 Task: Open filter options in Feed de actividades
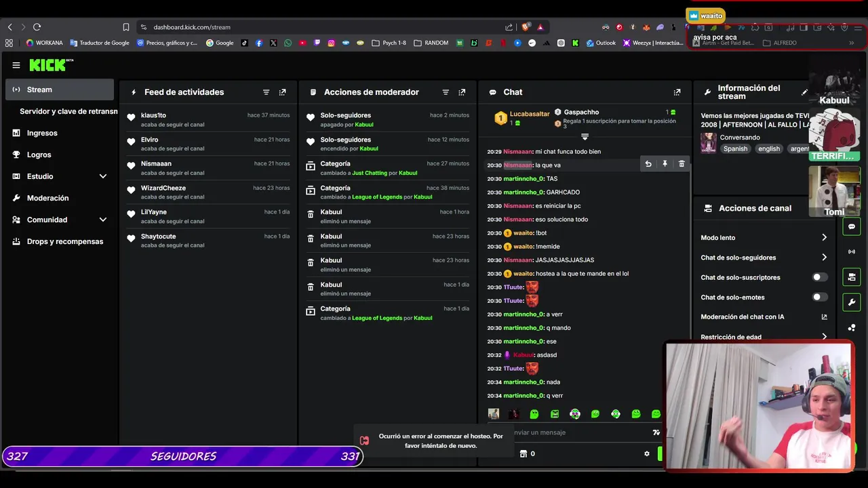[266, 92]
